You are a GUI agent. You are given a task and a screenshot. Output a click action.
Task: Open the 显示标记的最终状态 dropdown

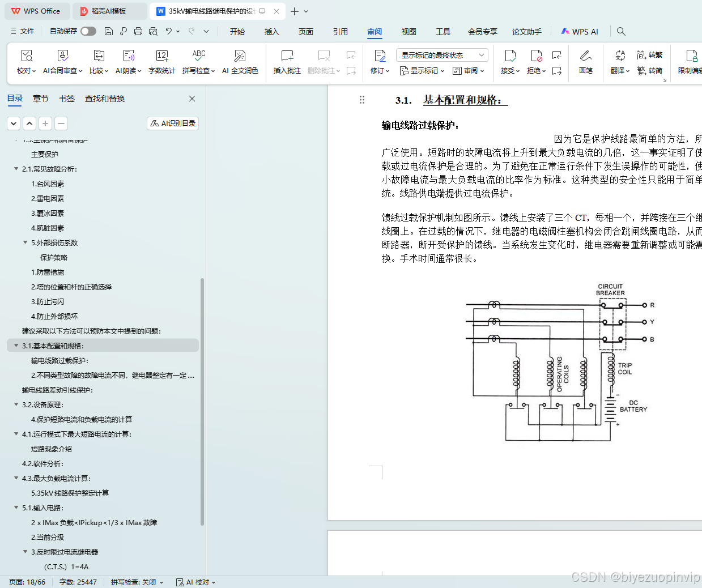[442, 55]
